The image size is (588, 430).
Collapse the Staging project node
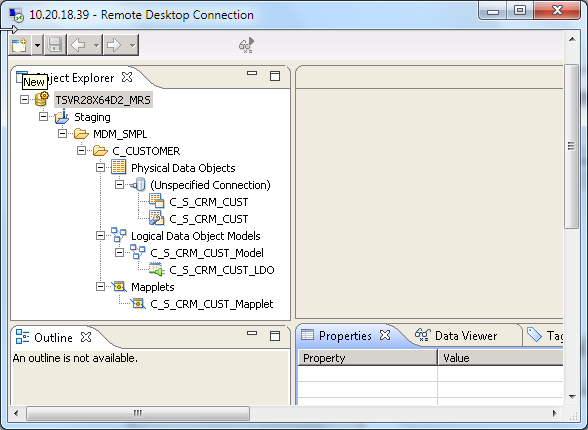click(44, 117)
